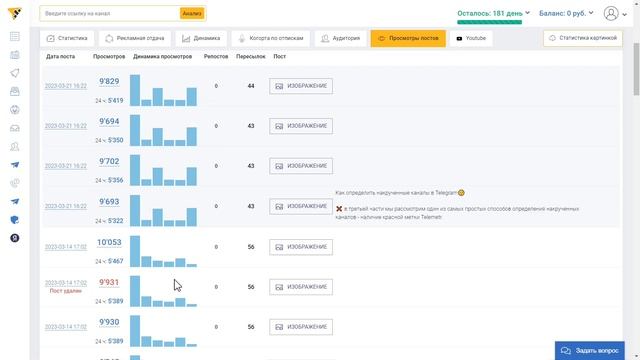The image size is (640, 360).
Task: Click the post text about накрученные каналы в Telegram
Action: [x=457, y=205]
